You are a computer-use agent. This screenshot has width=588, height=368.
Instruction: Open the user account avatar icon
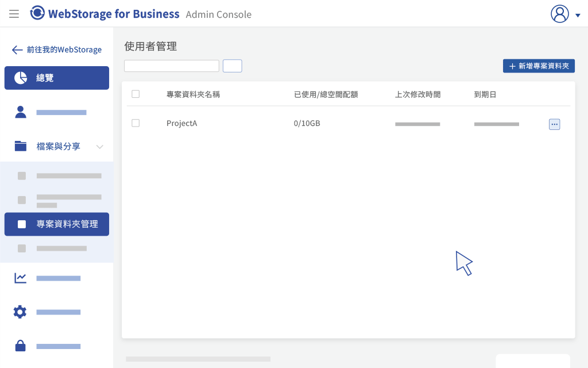point(559,14)
